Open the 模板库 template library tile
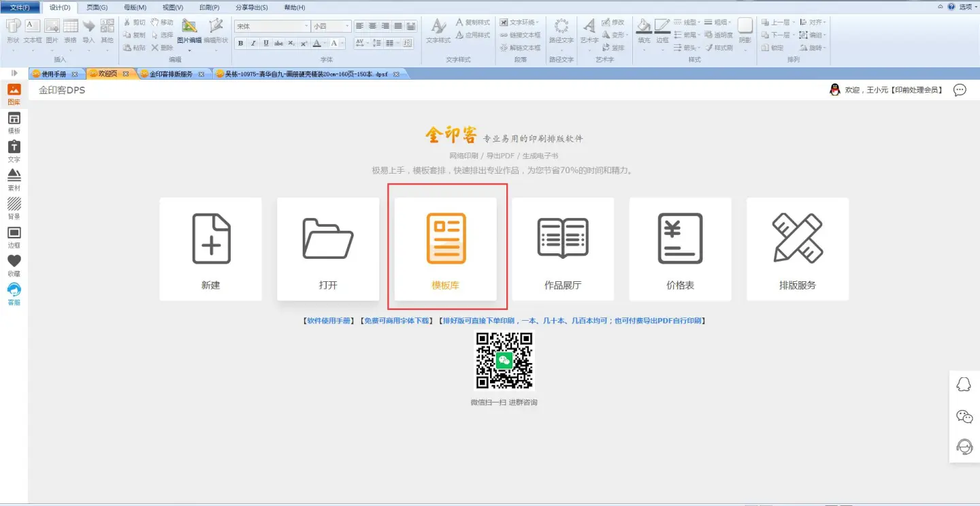This screenshot has width=980, height=506. click(x=446, y=249)
